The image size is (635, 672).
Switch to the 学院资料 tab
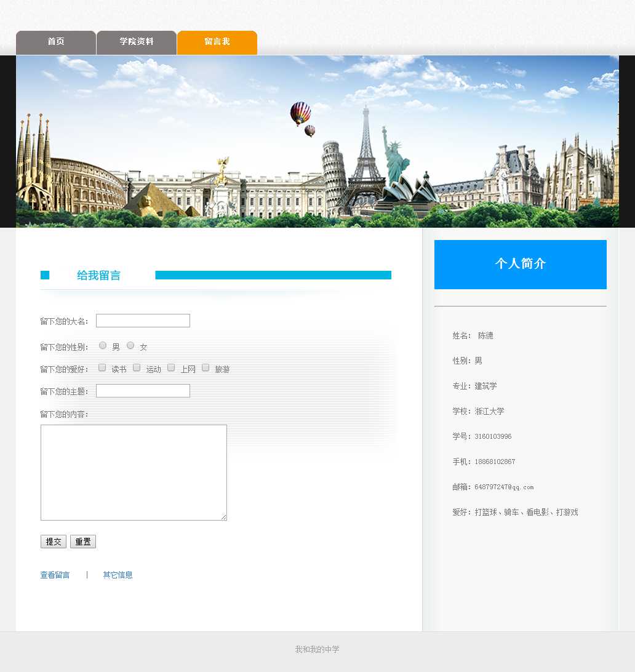click(137, 42)
